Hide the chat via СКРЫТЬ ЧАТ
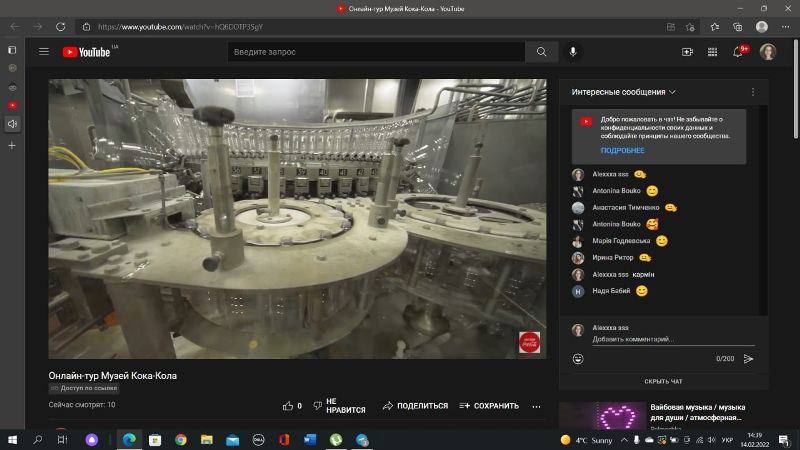 click(x=663, y=381)
